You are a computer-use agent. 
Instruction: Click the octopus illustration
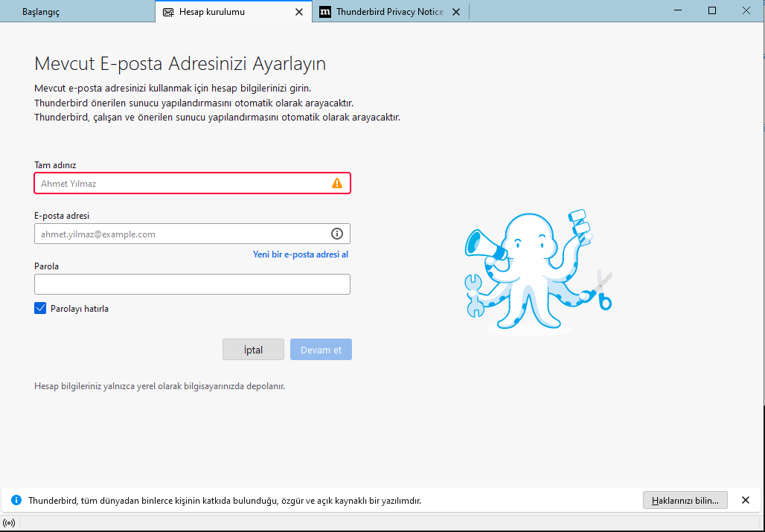(x=537, y=272)
